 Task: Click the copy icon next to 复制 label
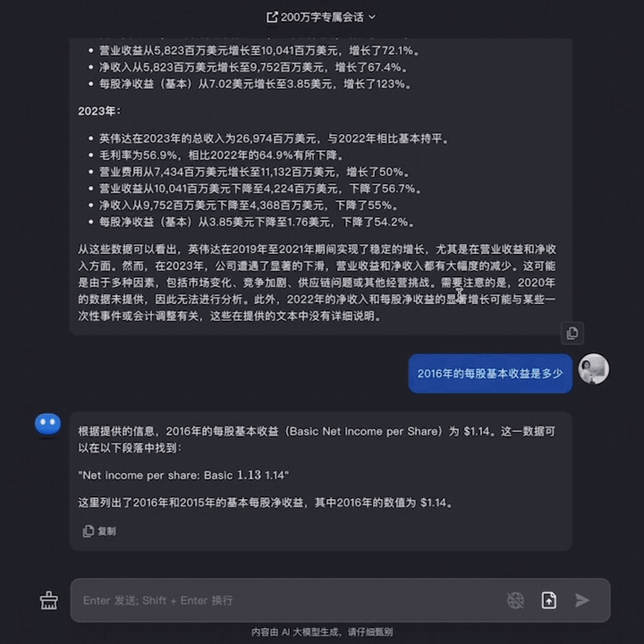[88, 531]
